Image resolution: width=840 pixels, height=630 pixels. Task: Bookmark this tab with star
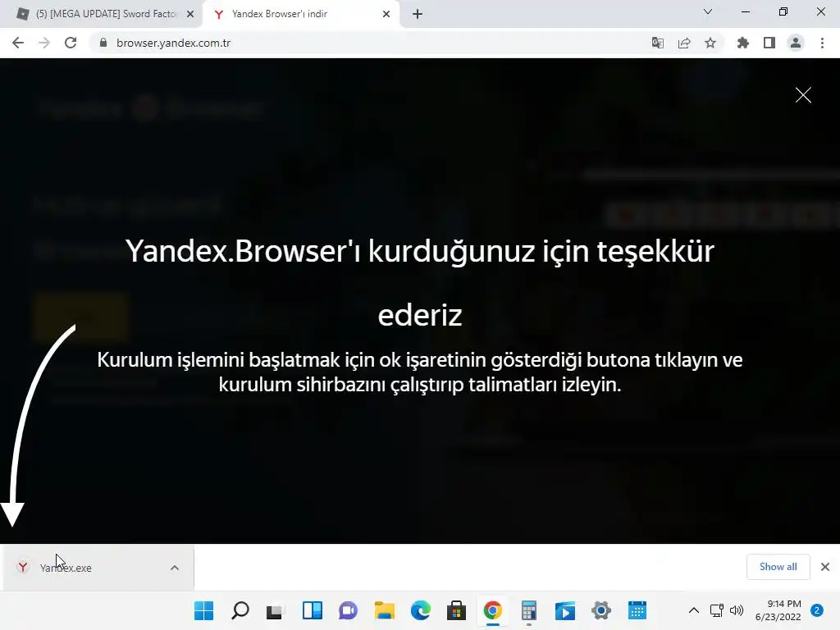tap(710, 43)
